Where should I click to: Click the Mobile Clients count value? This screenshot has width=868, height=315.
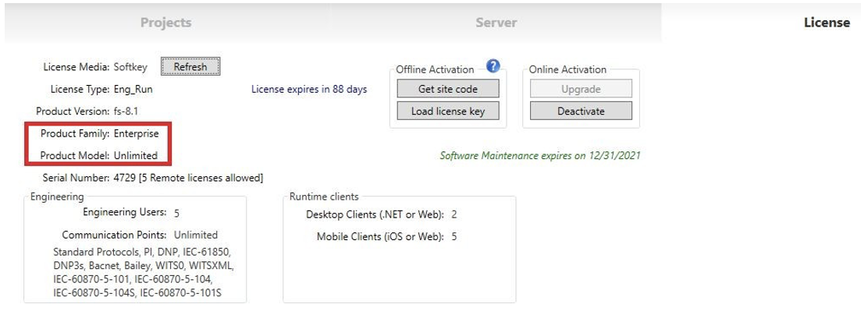point(454,236)
